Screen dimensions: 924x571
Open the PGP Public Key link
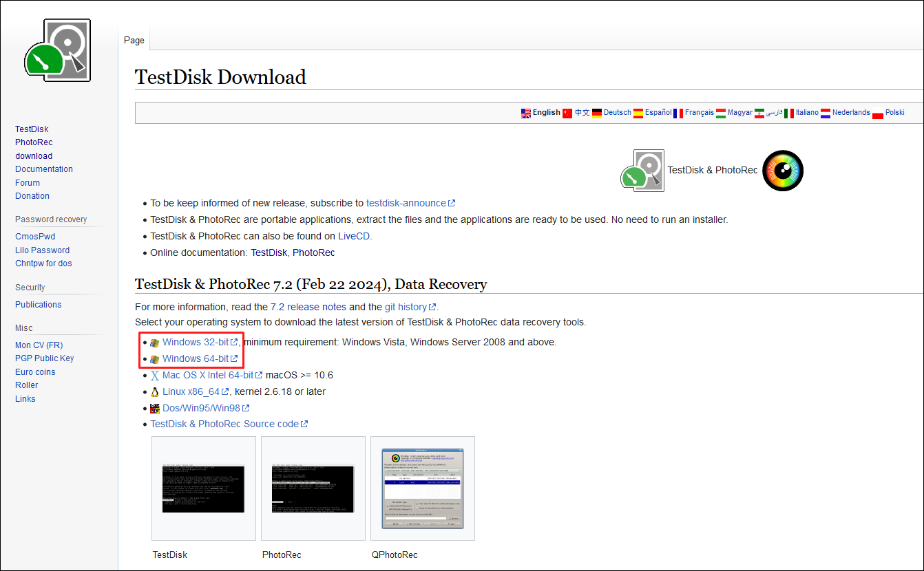(x=45, y=358)
